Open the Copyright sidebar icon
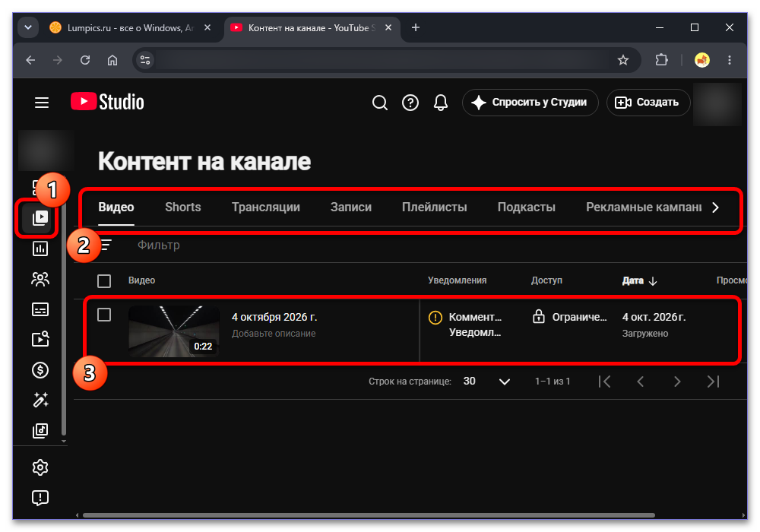Screen dimensions: 760x532 point(40,339)
